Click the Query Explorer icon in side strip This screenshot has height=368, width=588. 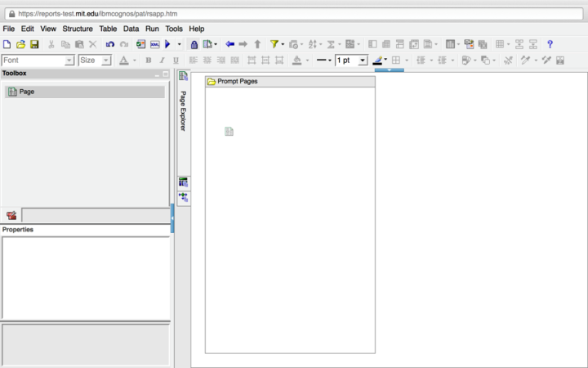point(183,182)
